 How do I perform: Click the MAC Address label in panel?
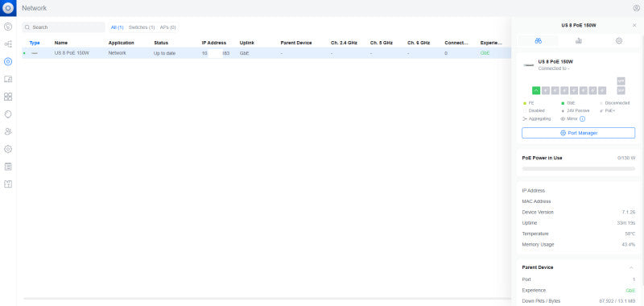(536, 201)
